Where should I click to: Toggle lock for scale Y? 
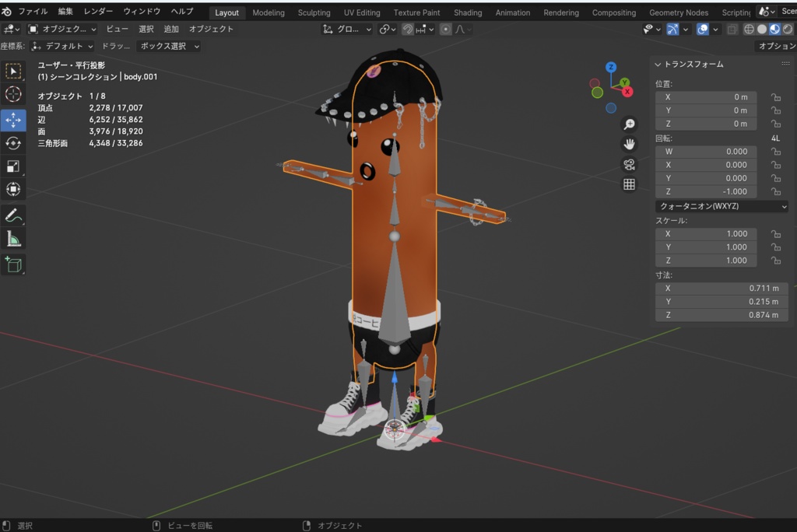click(776, 247)
